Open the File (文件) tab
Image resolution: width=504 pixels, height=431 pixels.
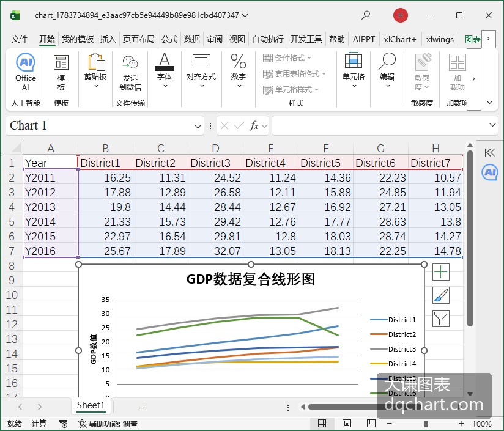(x=20, y=39)
